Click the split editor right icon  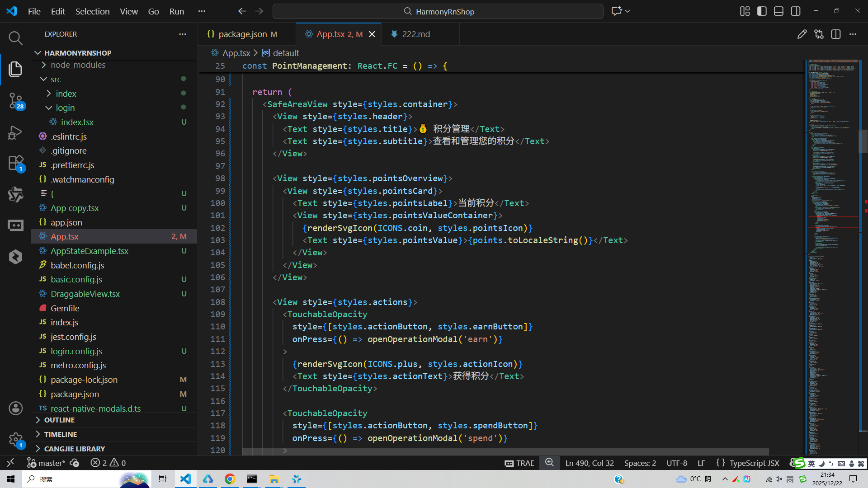point(836,34)
